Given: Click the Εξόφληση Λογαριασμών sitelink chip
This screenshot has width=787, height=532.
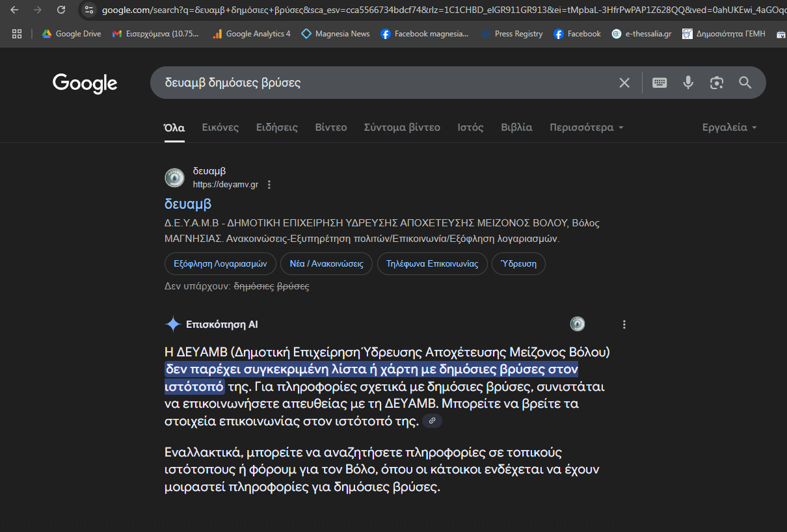Looking at the screenshot, I should (x=220, y=264).
